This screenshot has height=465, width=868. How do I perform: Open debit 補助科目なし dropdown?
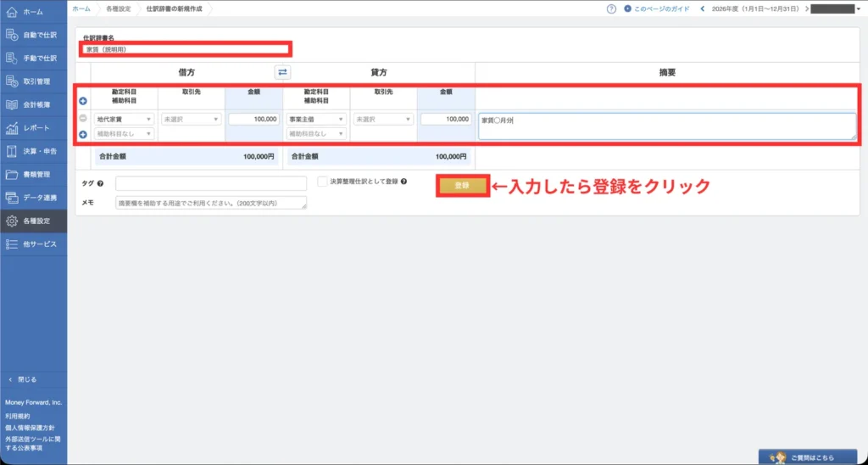pos(124,133)
